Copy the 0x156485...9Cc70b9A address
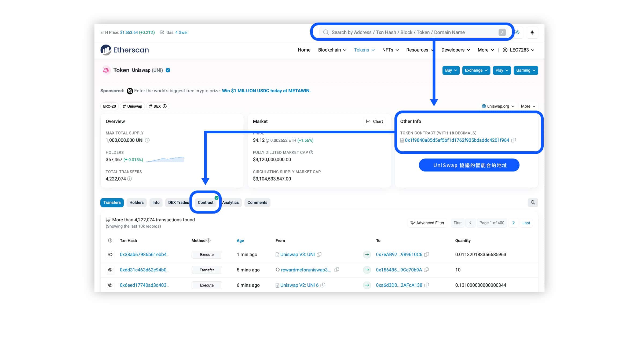Screen dimensions: 644x337 pyautogui.click(x=426, y=270)
